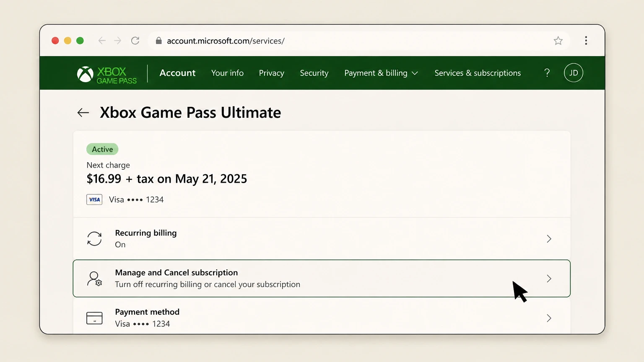Screen dimensions: 644x362
Task: Click the Active status badge
Action: (x=102, y=149)
